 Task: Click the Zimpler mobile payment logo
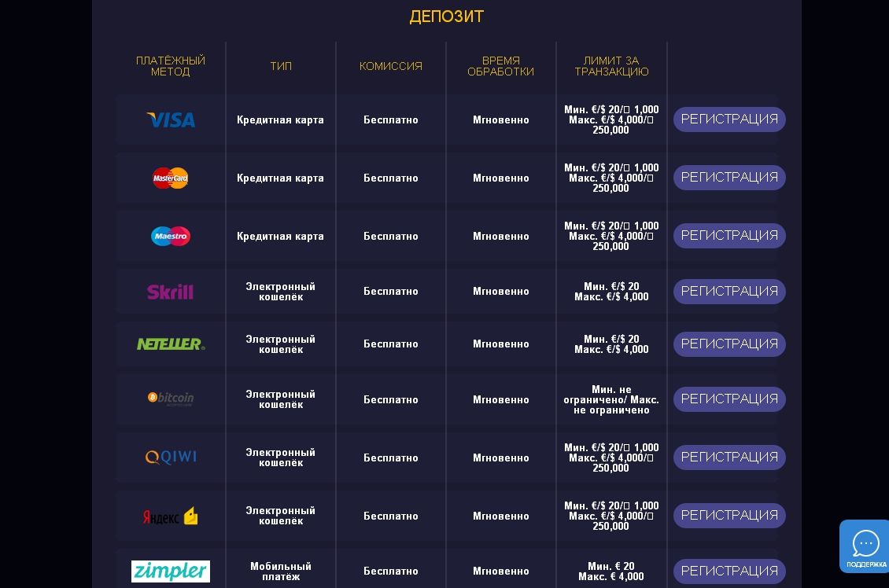click(x=171, y=571)
